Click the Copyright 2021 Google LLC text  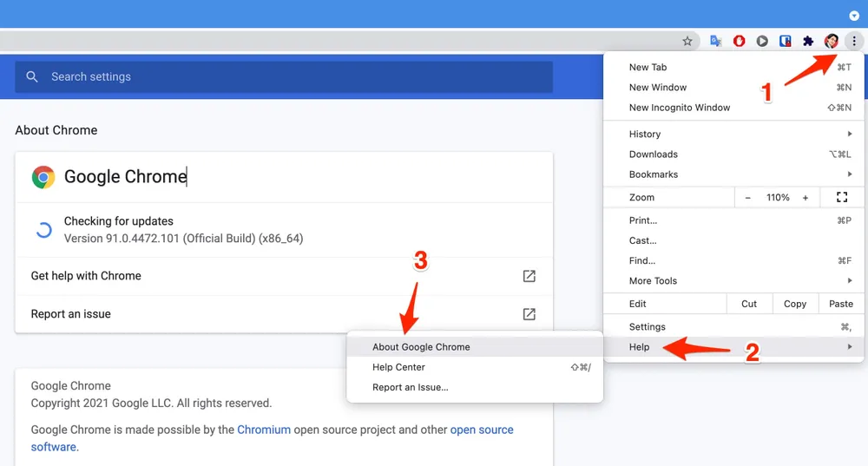point(151,403)
